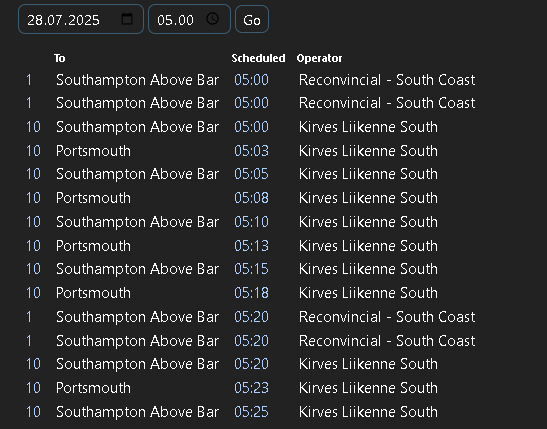Screen dimensions: 547x429
Task: Click the first route 1 link at 05:00
Action: pyautogui.click(x=29, y=80)
